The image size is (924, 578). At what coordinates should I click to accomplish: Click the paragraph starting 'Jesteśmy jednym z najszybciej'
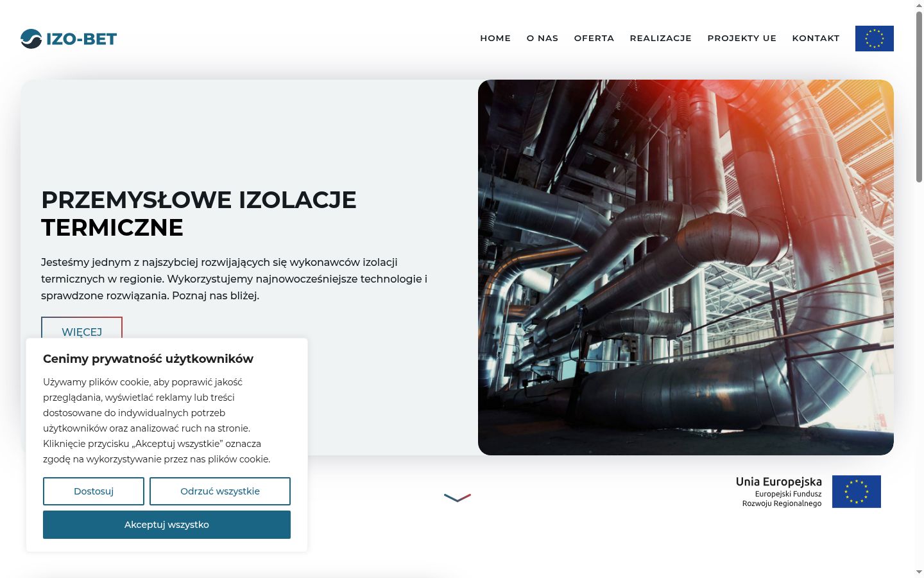point(234,279)
